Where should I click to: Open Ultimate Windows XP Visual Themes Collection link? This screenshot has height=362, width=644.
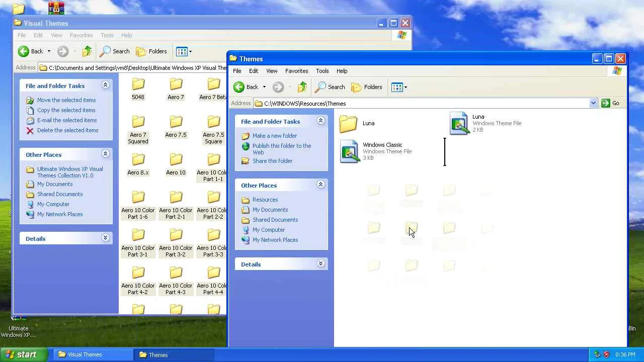click(x=70, y=172)
